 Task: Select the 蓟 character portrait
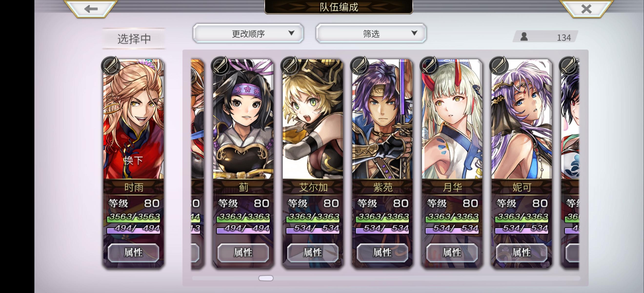click(243, 119)
